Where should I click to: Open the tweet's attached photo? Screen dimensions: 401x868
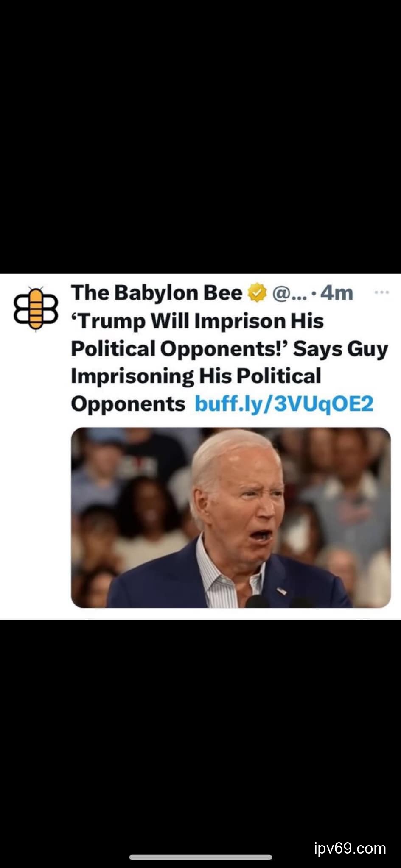[230, 517]
